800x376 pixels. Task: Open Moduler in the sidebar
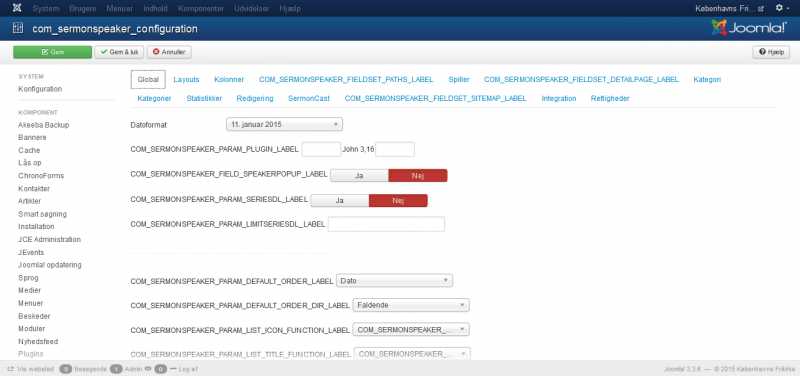click(32, 329)
